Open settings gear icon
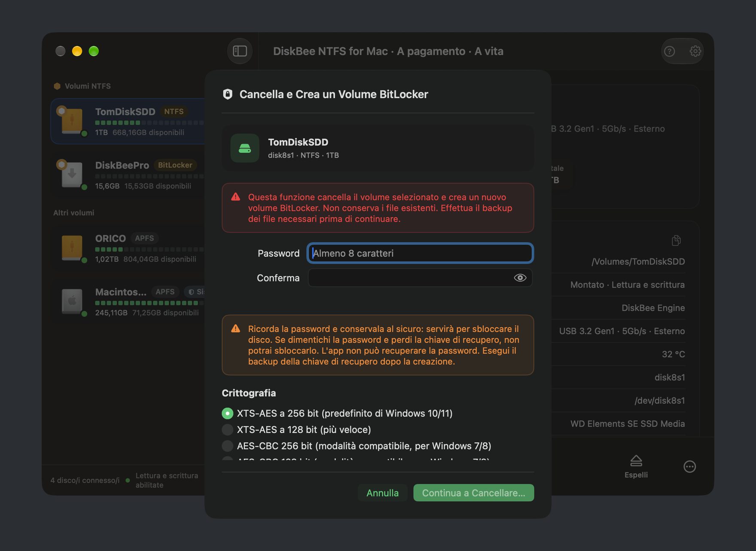 695,51
